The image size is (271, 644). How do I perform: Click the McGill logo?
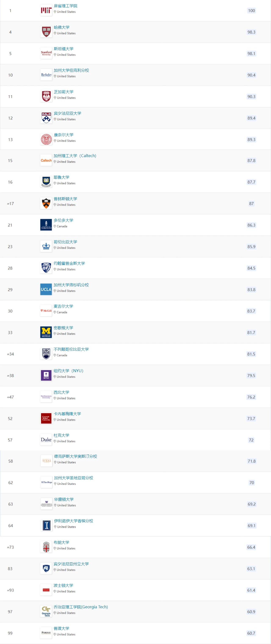coord(46,311)
